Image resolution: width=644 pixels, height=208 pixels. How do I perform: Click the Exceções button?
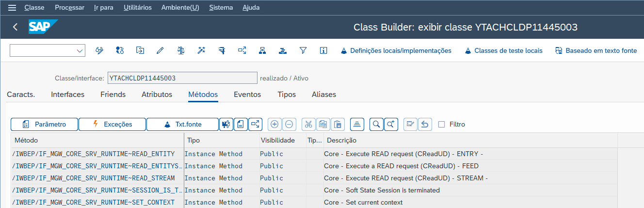point(112,124)
